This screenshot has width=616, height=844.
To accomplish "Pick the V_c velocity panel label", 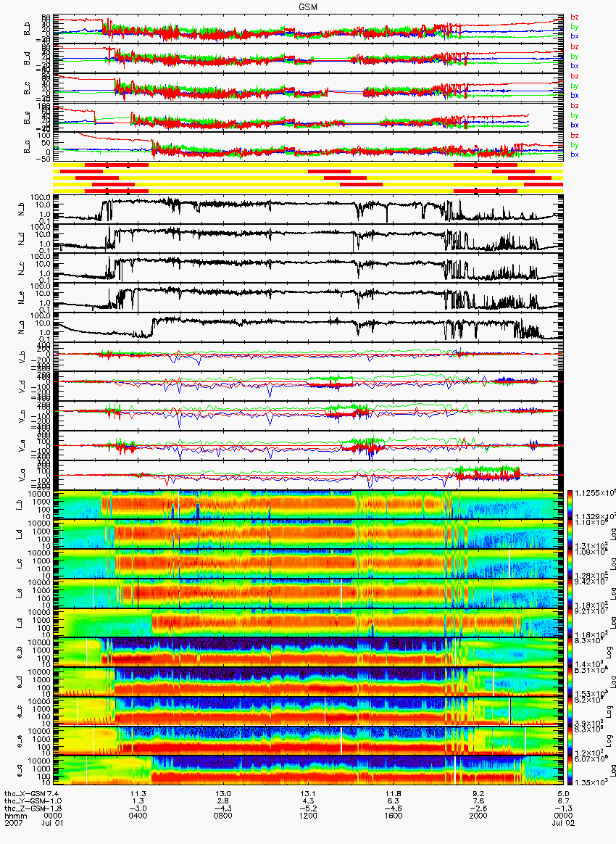I will [22, 416].
